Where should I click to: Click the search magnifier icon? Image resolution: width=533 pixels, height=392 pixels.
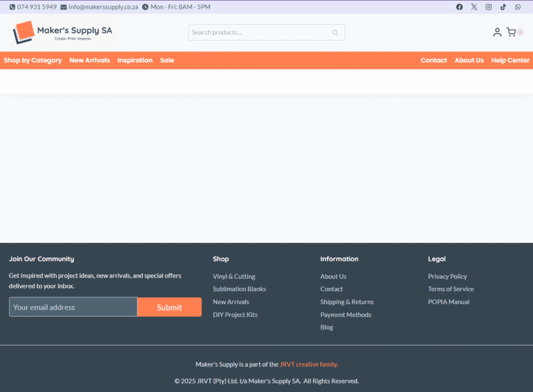(335, 32)
